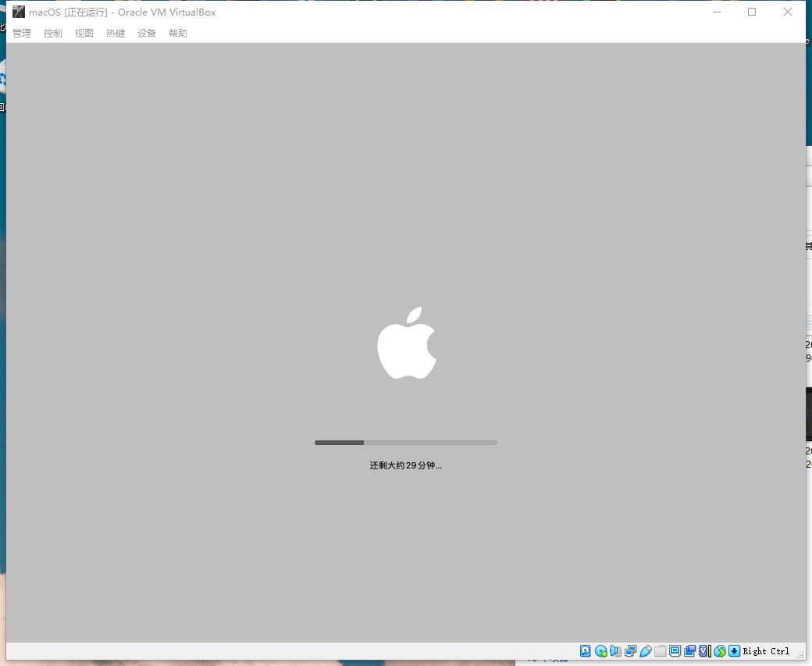The image size is (812, 666).
Task: Toggle mouse integration via status icon
Action: [718, 650]
